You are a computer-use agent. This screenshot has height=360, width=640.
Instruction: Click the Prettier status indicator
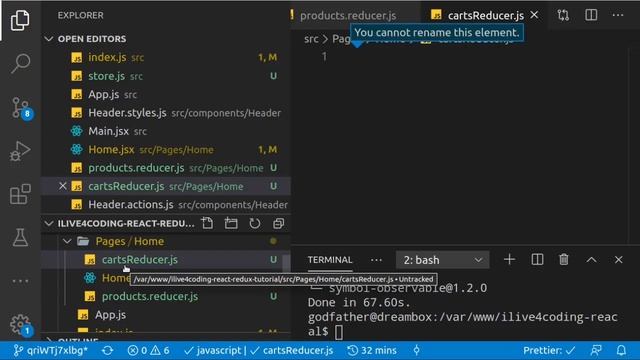click(549, 351)
